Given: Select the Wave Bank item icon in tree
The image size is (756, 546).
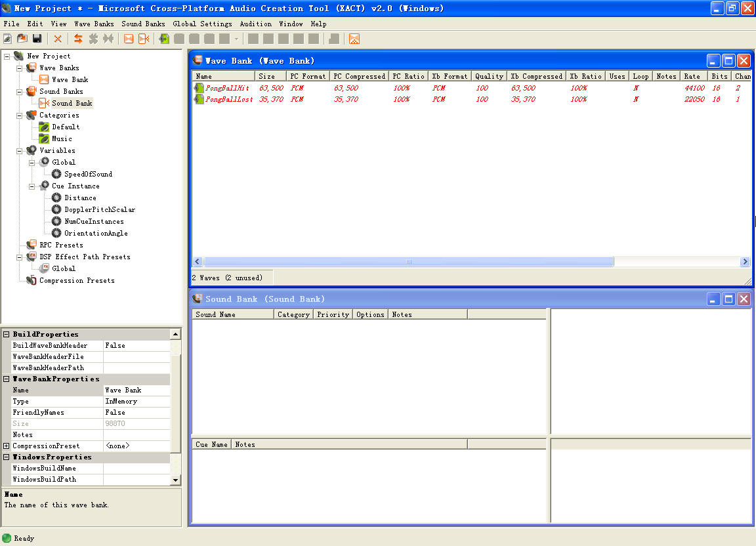Looking at the screenshot, I should click(x=44, y=79).
